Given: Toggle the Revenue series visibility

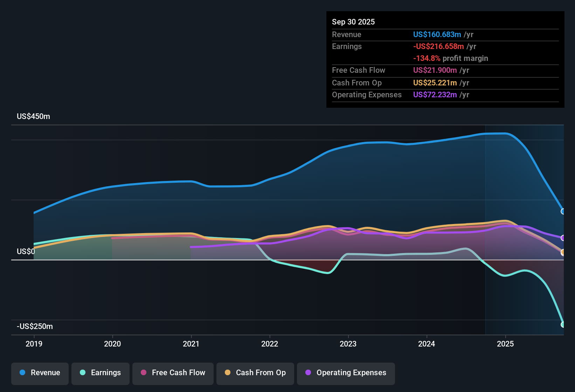Looking at the screenshot, I should click(40, 373).
